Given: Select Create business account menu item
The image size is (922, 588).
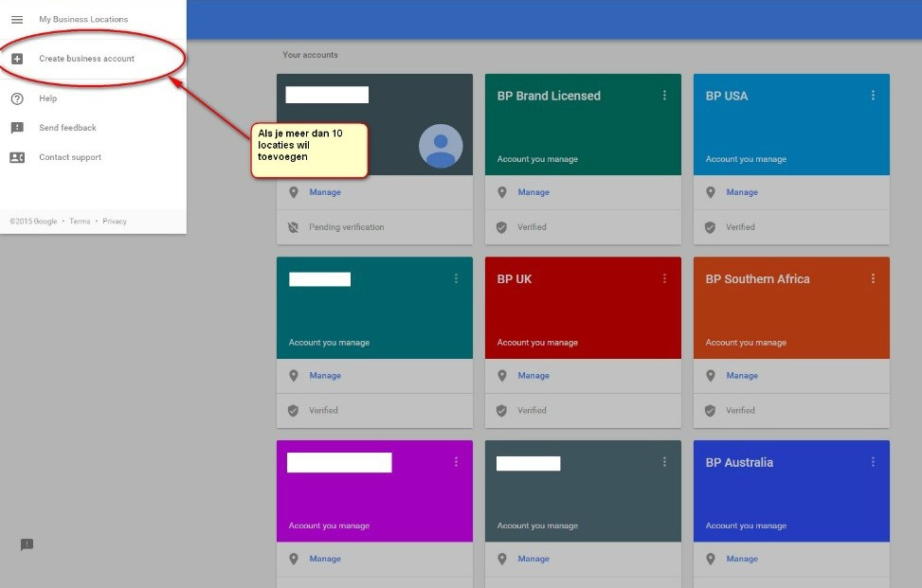Looking at the screenshot, I should tap(94, 59).
